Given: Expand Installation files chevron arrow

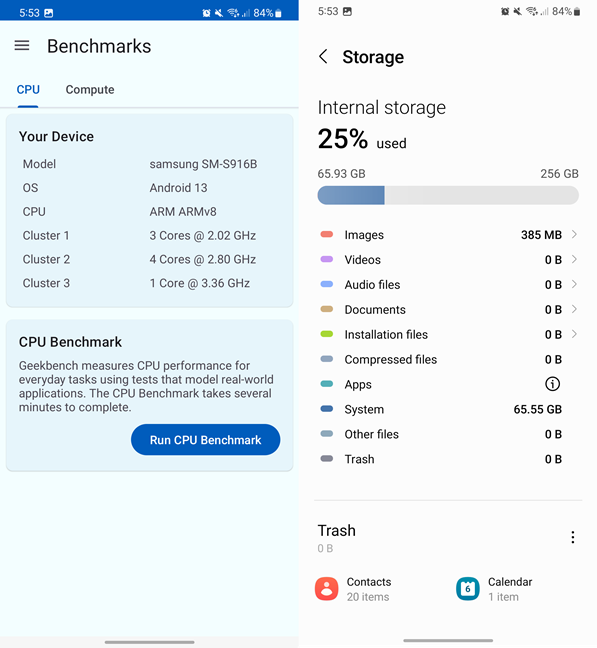Looking at the screenshot, I should point(574,334).
